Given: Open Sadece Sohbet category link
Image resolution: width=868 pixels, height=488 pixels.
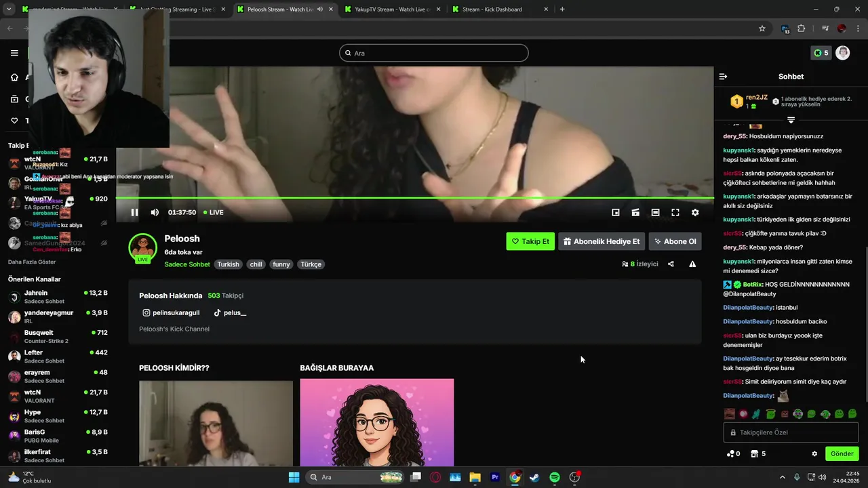Looking at the screenshot, I should click(187, 264).
